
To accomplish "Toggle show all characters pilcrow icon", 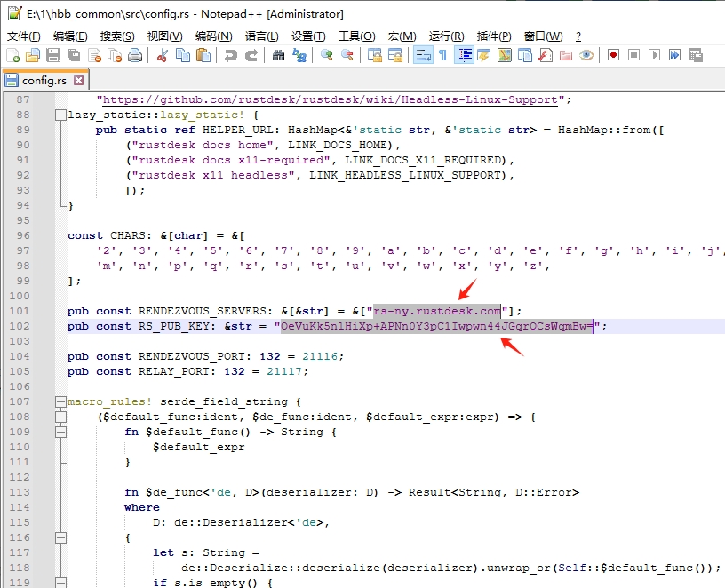I will tap(442, 55).
